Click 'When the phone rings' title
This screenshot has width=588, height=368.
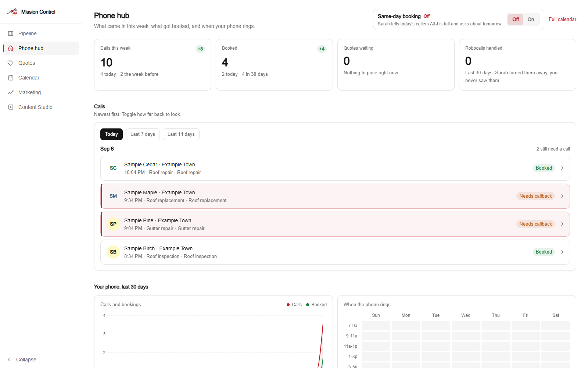367,305
